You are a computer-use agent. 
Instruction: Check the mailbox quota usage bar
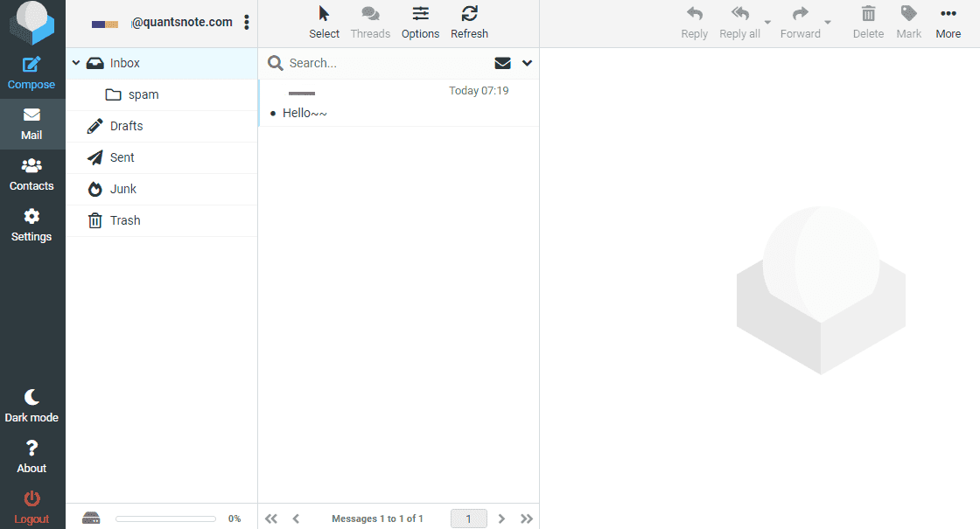pos(166,518)
